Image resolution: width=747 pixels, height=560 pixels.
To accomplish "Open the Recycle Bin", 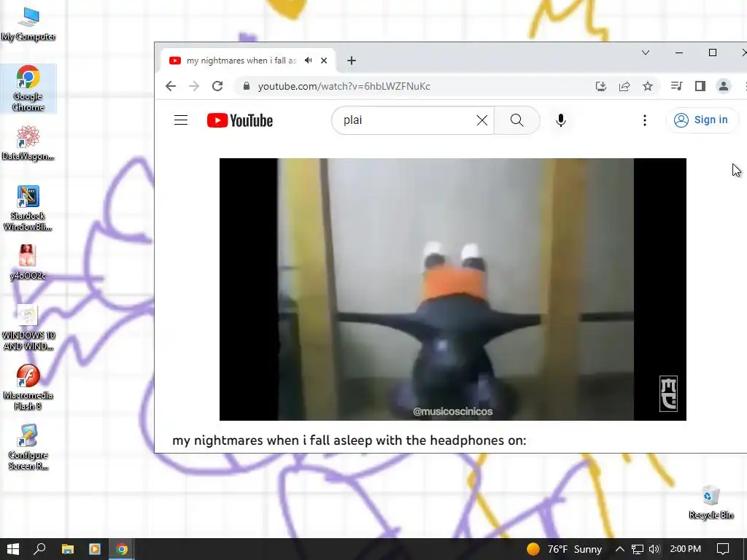I will (x=711, y=502).
